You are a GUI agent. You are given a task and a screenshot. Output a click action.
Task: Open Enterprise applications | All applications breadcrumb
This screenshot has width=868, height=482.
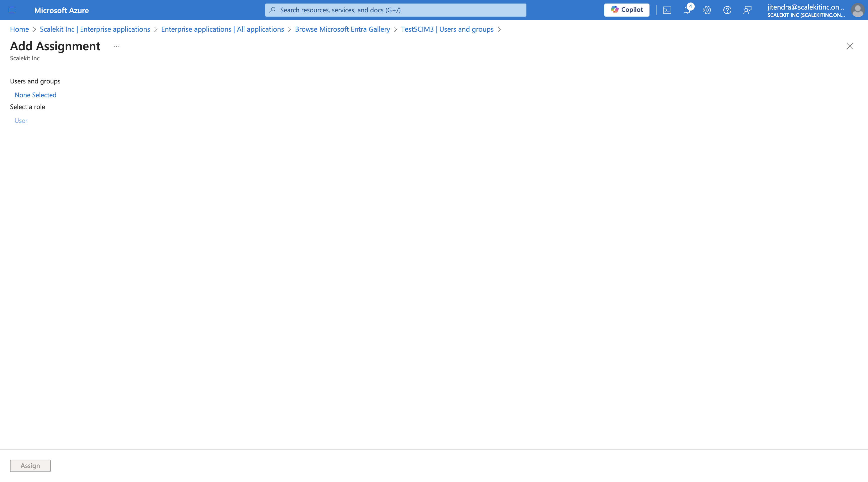pyautogui.click(x=222, y=29)
